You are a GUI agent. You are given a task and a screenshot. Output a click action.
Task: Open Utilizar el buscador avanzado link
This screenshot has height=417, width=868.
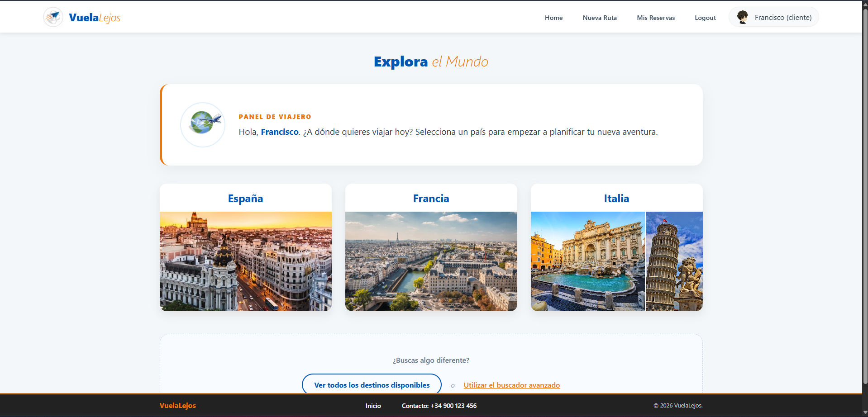[511, 385]
